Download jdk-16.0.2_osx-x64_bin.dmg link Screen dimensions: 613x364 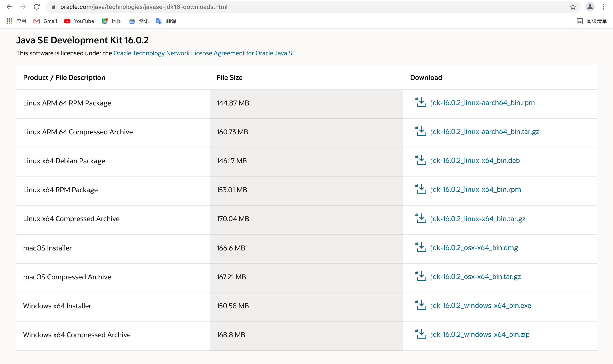tap(474, 248)
